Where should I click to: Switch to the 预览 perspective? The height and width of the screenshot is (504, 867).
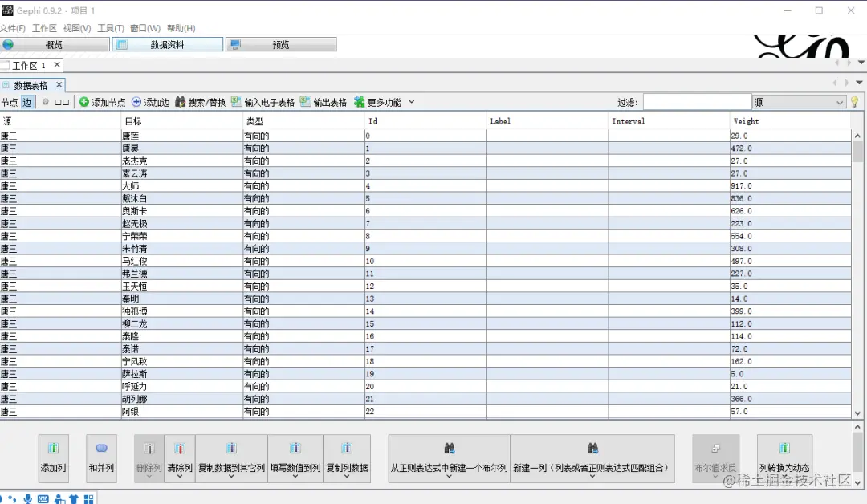point(281,45)
